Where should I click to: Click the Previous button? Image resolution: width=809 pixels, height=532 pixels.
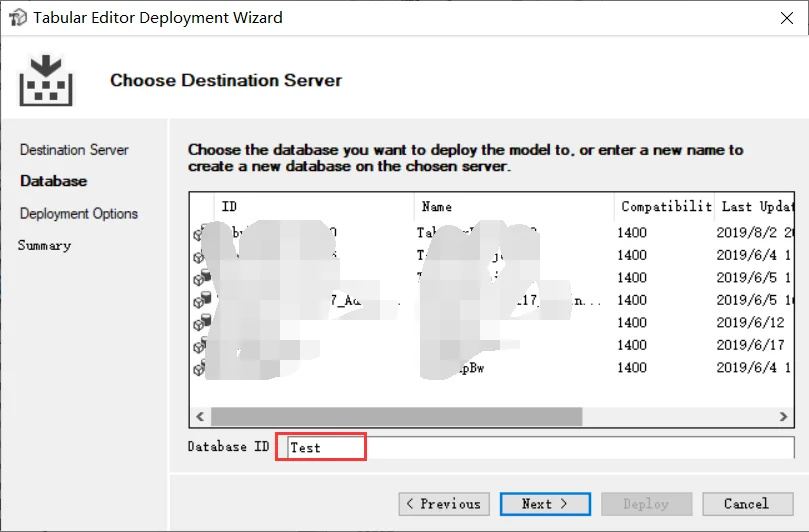coord(444,504)
